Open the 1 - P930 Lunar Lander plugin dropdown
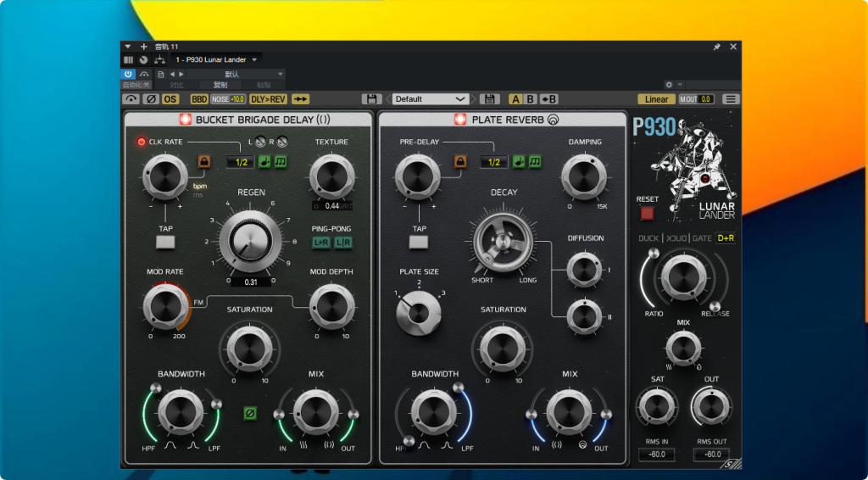The width and height of the screenshot is (868, 480). tap(216, 60)
